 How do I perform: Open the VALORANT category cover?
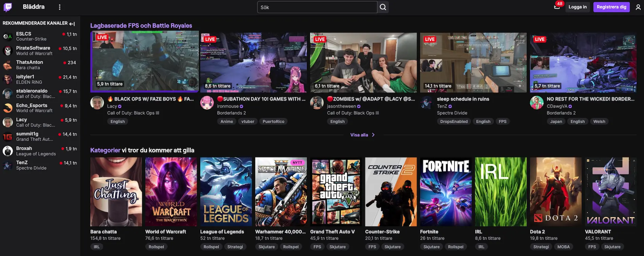pyautogui.click(x=611, y=192)
